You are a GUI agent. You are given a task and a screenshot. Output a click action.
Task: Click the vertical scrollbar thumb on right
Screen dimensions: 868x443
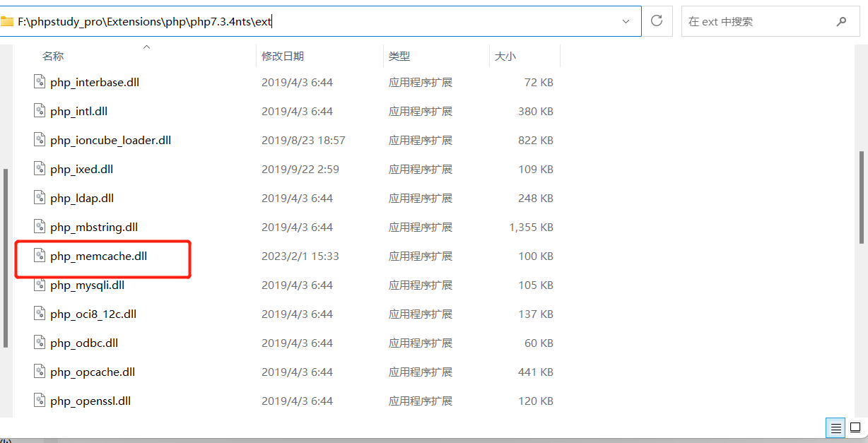click(861, 198)
